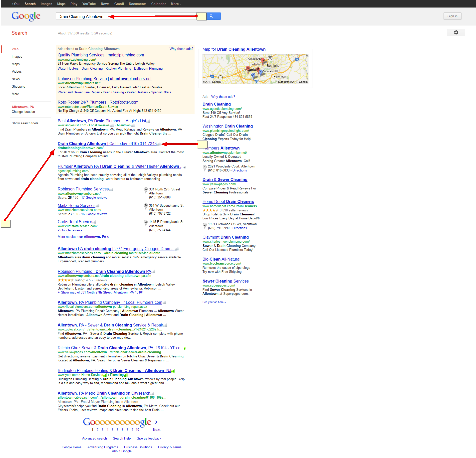The height and width of the screenshot is (458, 476).
Task: Click the rating bars icon after Angie's List title
Action: pyautogui.click(x=148, y=121)
